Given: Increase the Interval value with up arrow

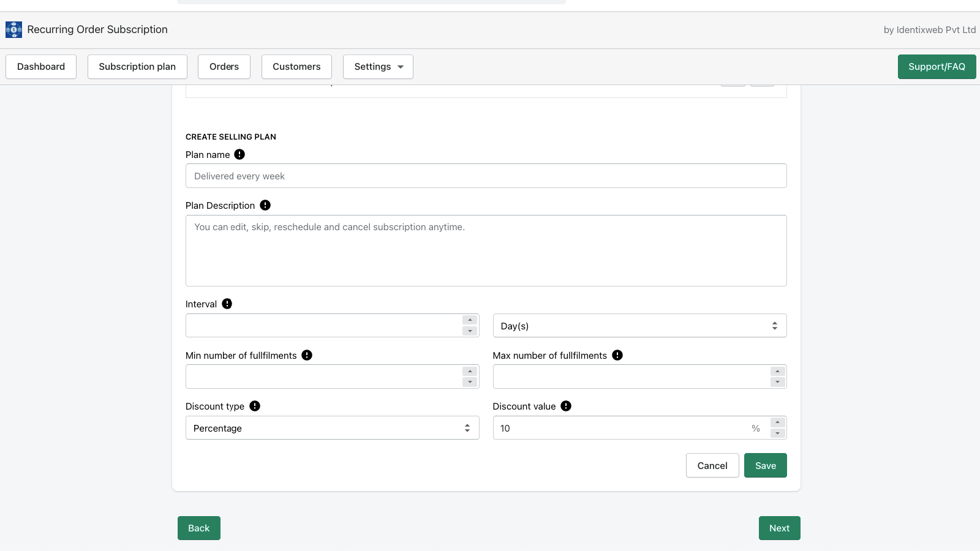Looking at the screenshot, I should pos(470,320).
